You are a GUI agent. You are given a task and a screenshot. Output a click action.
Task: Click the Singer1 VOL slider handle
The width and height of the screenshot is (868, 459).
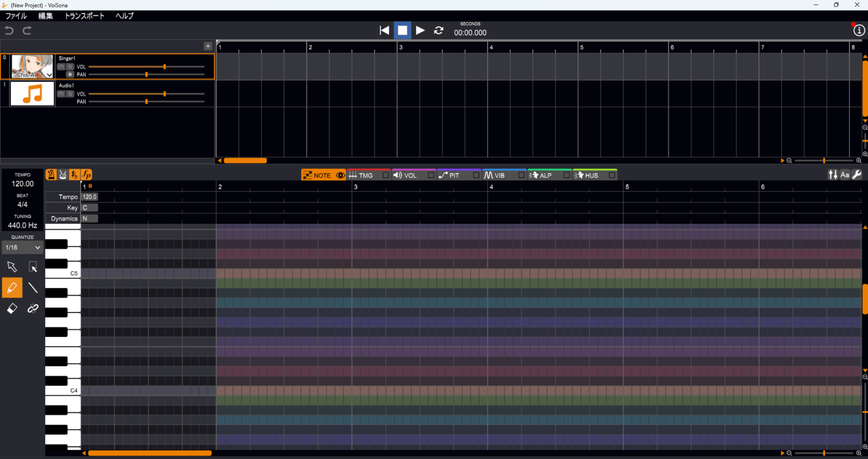[164, 67]
